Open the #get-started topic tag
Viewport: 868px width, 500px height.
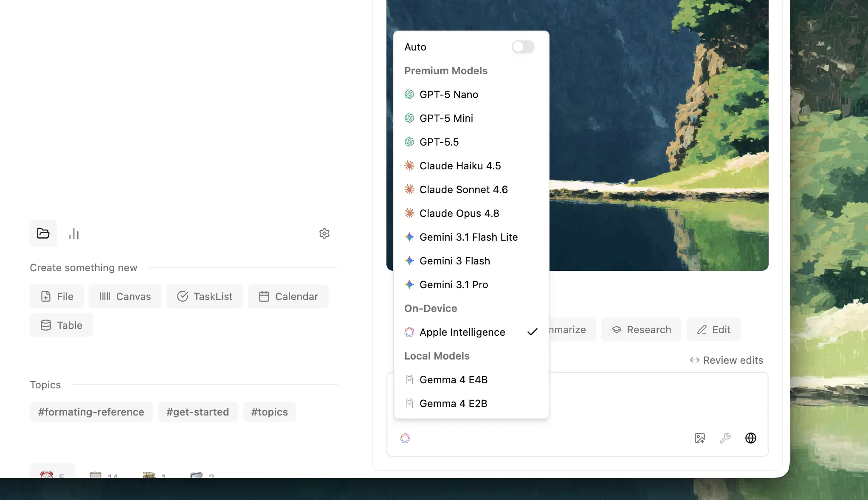pyautogui.click(x=197, y=412)
